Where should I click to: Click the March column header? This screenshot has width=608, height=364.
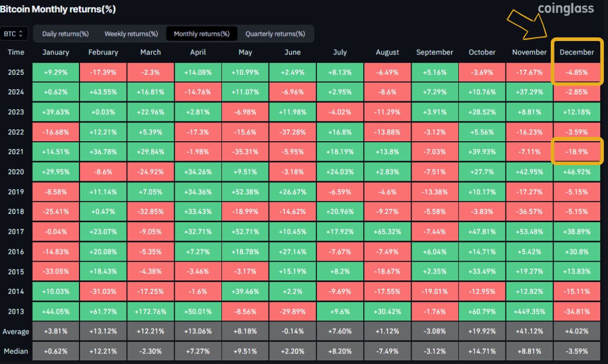(151, 52)
